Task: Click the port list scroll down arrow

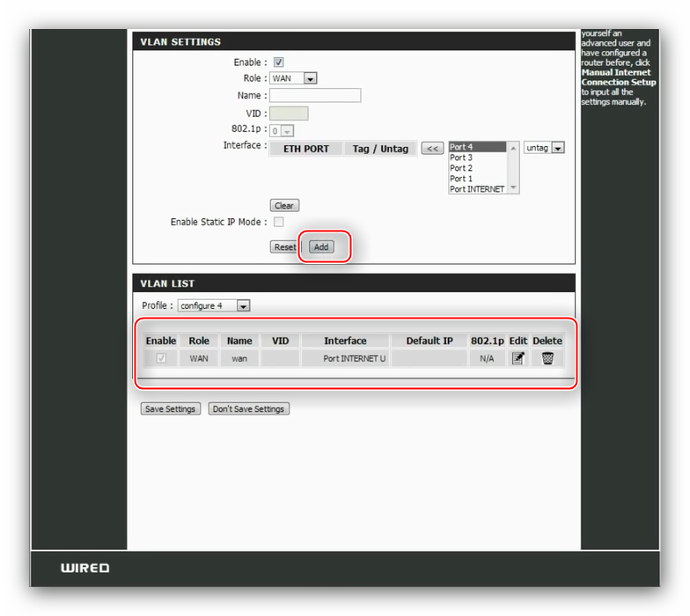Action: pos(513,187)
